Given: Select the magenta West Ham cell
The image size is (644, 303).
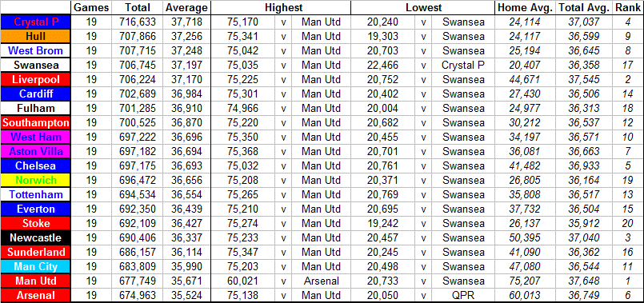Looking at the screenshot, I should coord(36,138).
